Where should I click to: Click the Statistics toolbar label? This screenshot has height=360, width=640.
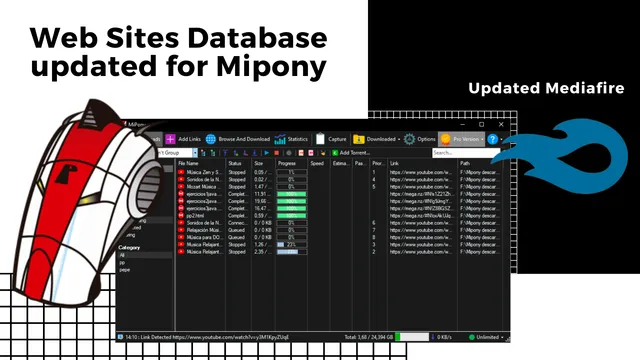click(x=298, y=139)
